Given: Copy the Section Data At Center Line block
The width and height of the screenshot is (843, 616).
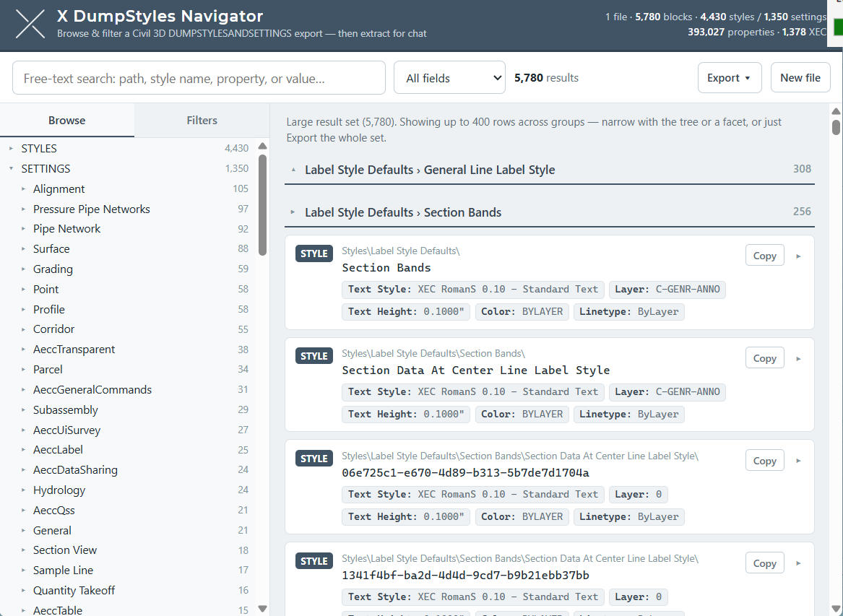Looking at the screenshot, I should tap(764, 358).
